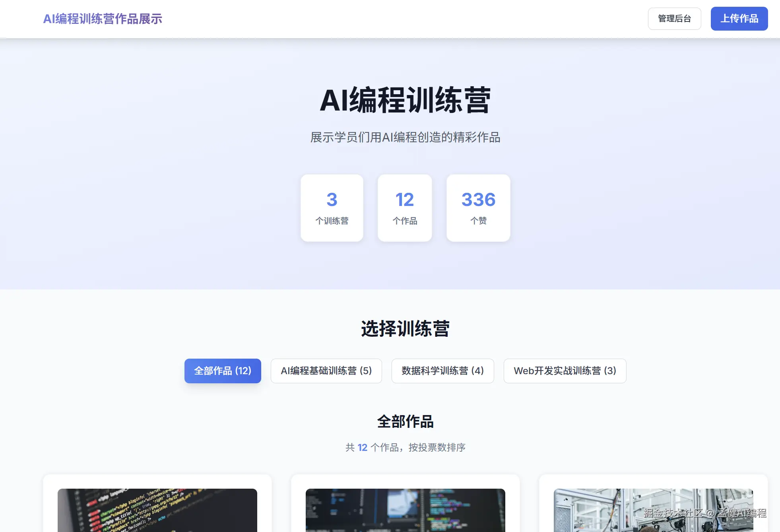The height and width of the screenshot is (532, 780).
Task: Switch to 数据科学训练营 (4) tab
Action: [442, 371]
